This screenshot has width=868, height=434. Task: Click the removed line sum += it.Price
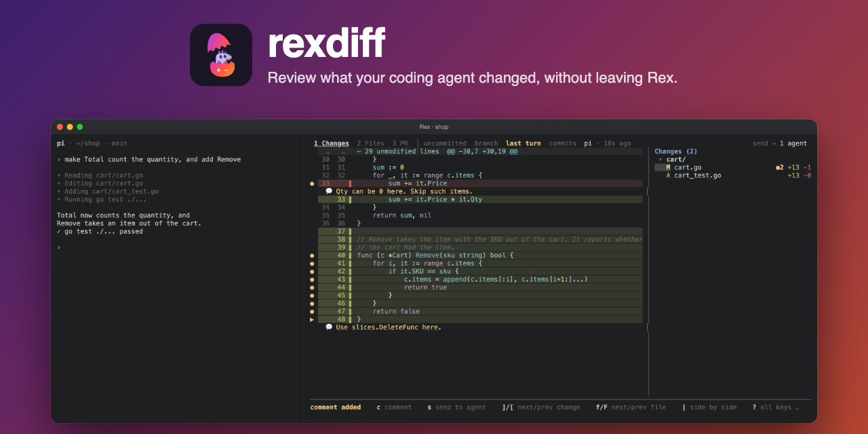pyautogui.click(x=418, y=184)
